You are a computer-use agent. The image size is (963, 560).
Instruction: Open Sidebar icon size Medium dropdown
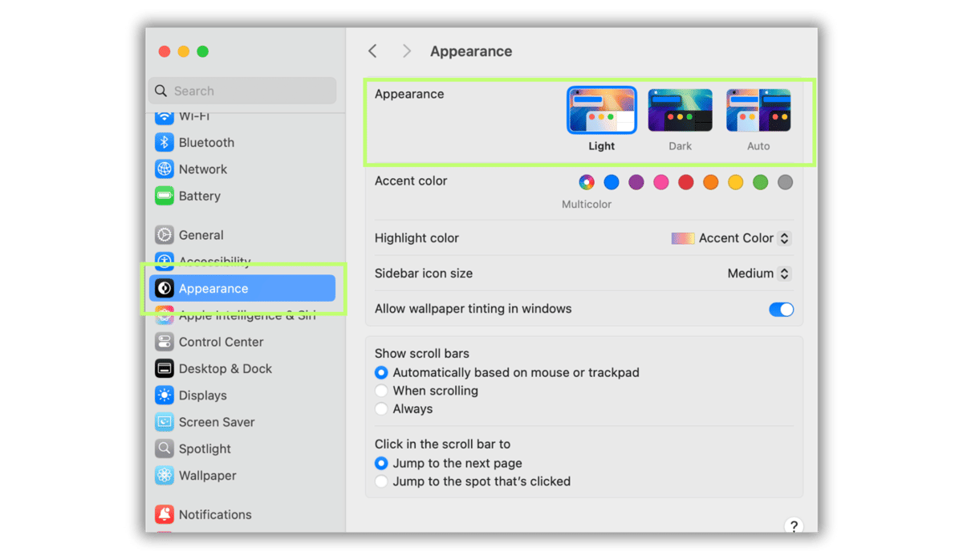click(x=759, y=274)
